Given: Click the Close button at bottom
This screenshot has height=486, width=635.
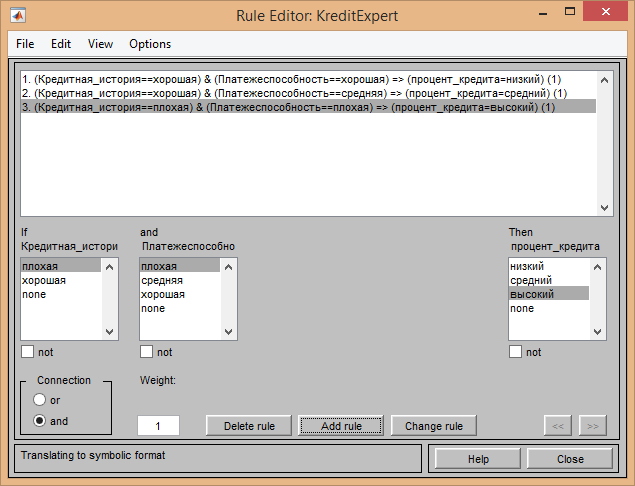Looking at the screenshot, I should pos(570,459).
